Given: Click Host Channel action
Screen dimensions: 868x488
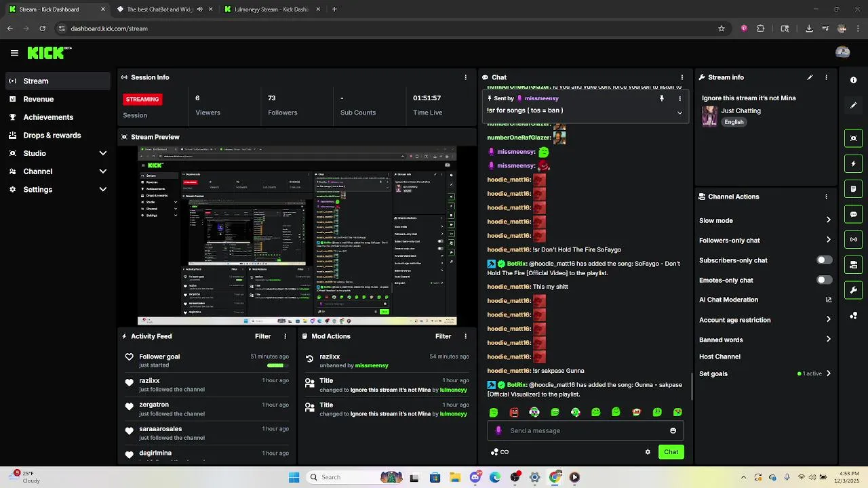Looking at the screenshot, I should coord(719,357).
